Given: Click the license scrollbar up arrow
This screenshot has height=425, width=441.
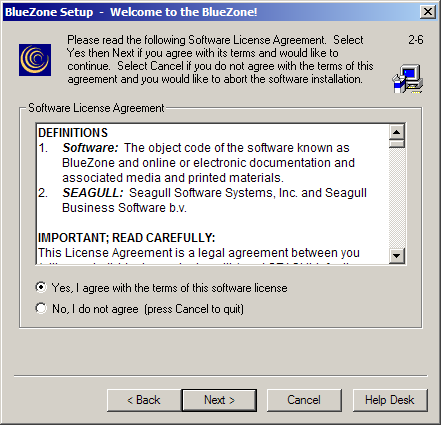Looking at the screenshot, I should [397, 132].
